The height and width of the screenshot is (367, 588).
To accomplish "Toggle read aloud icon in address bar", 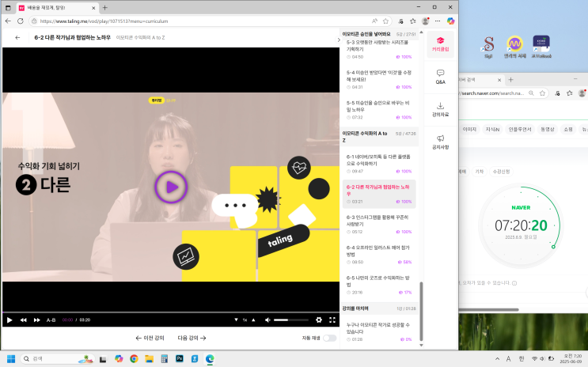I will pos(374,21).
